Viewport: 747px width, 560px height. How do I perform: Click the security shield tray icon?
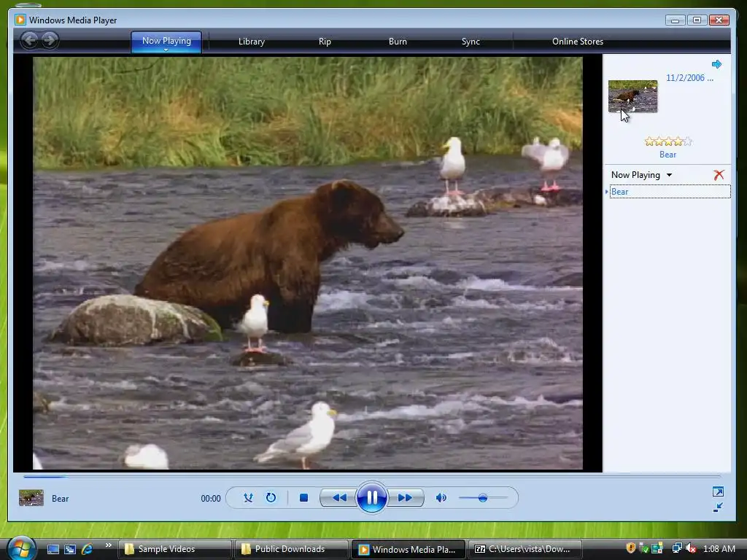[x=631, y=548]
